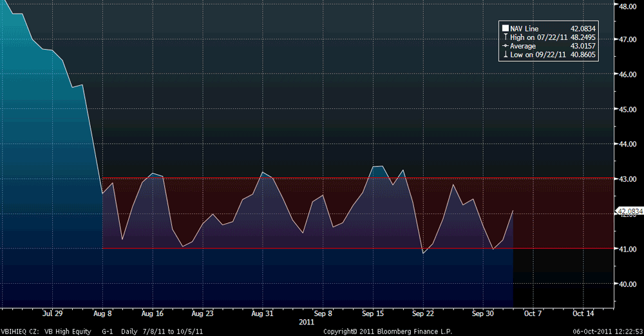Viewport: 644px width, 336px height.
Task: Click the High on 07/22/11 legend entry
Action: [x=535, y=37]
